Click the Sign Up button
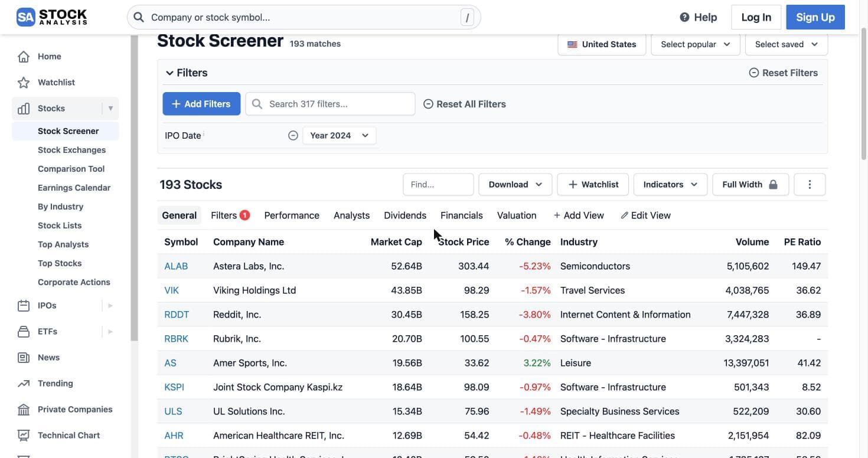 815,17
